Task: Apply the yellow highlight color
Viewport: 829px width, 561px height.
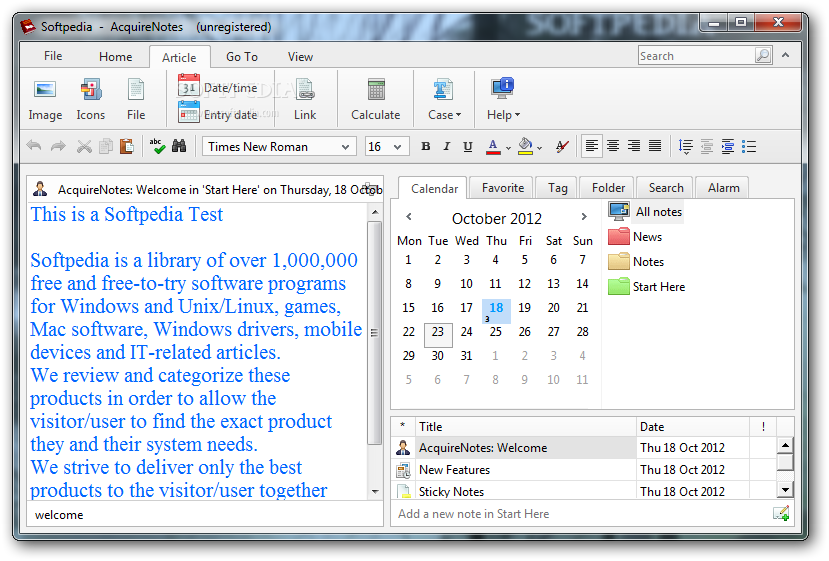Action: [x=525, y=146]
